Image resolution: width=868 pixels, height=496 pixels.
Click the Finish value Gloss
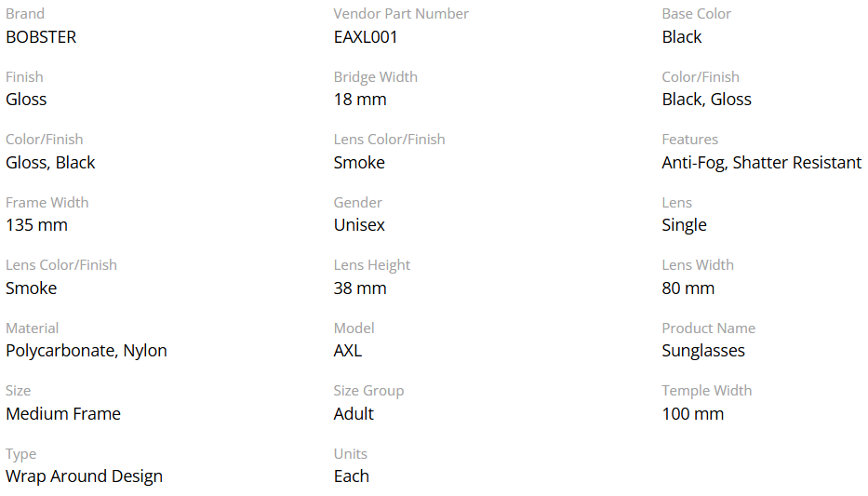pyautogui.click(x=26, y=100)
